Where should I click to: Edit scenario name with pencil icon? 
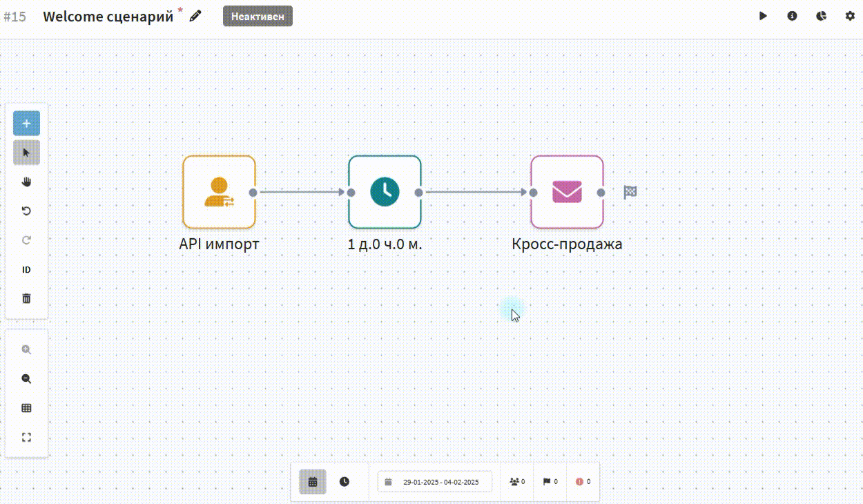click(x=195, y=16)
